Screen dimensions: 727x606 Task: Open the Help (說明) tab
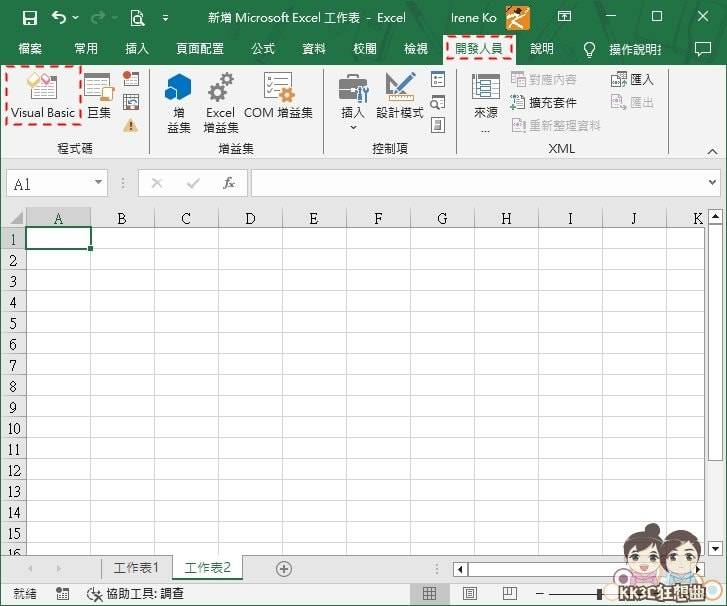[x=542, y=49]
